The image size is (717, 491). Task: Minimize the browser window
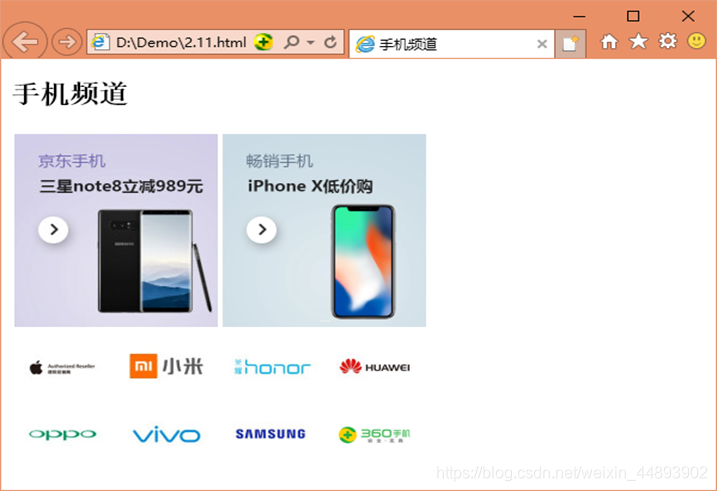tap(579, 16)
